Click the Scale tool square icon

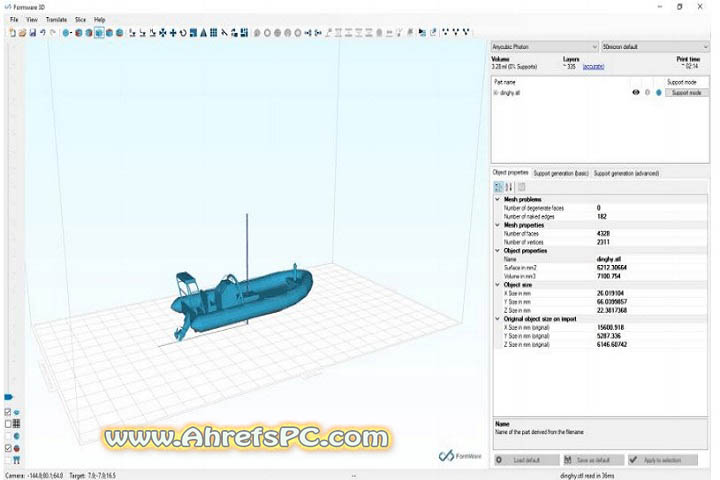[x=193, y=33]
